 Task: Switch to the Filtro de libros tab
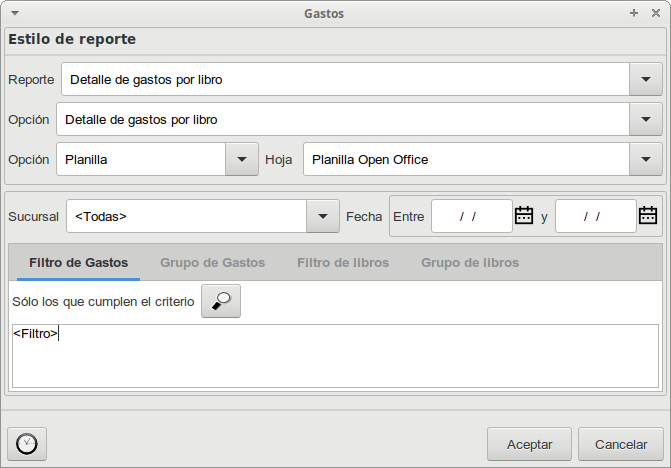[x=343, y=263]
